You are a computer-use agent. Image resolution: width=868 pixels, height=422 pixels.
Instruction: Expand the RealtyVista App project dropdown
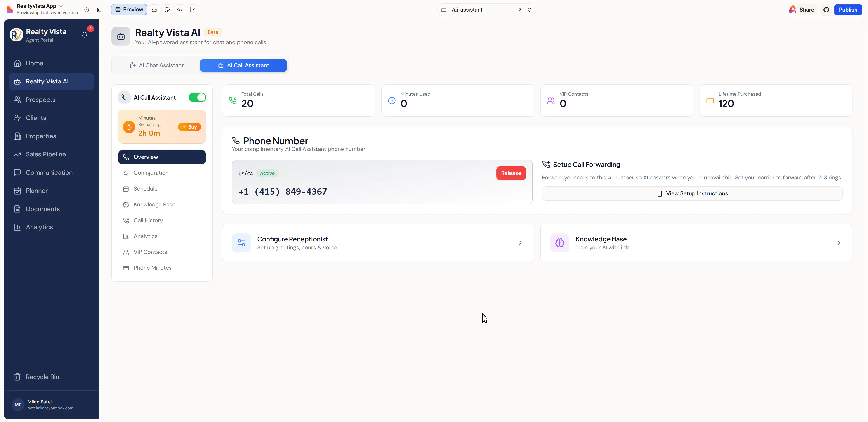[61, 6]
